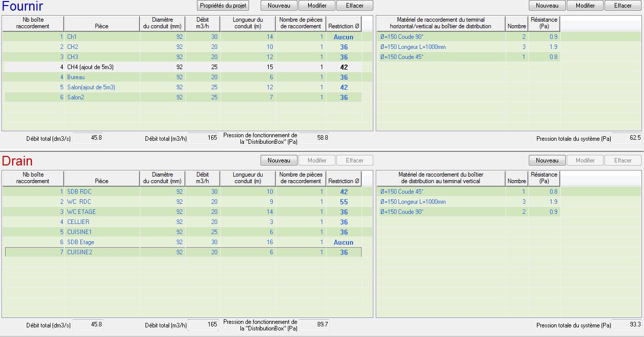Viewport: 644px width, 337px height.
Task: Click Drain Débit total (m3/h) field 165
Action: [203, 325]
